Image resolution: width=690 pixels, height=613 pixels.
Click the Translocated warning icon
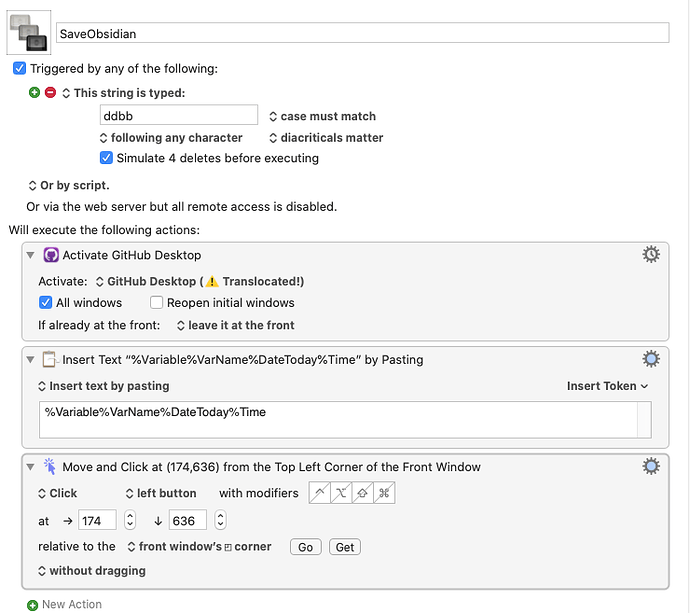click(212, 281)
